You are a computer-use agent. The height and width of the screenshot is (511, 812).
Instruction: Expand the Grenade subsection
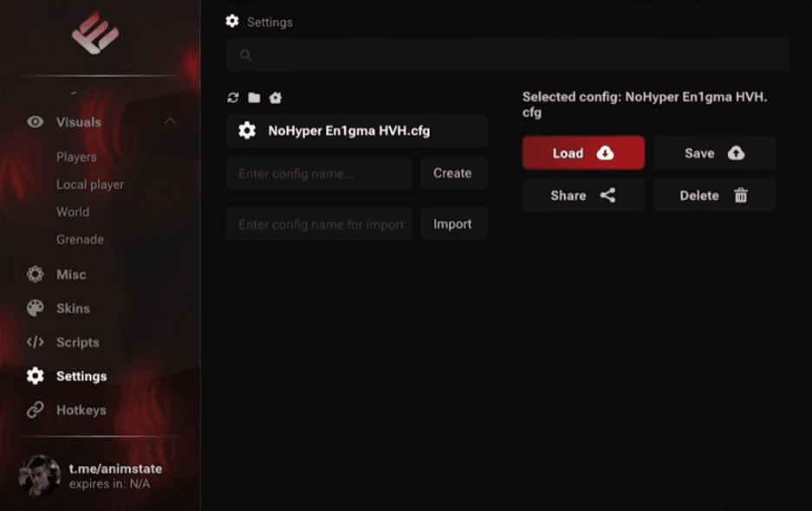click(81, 239)
